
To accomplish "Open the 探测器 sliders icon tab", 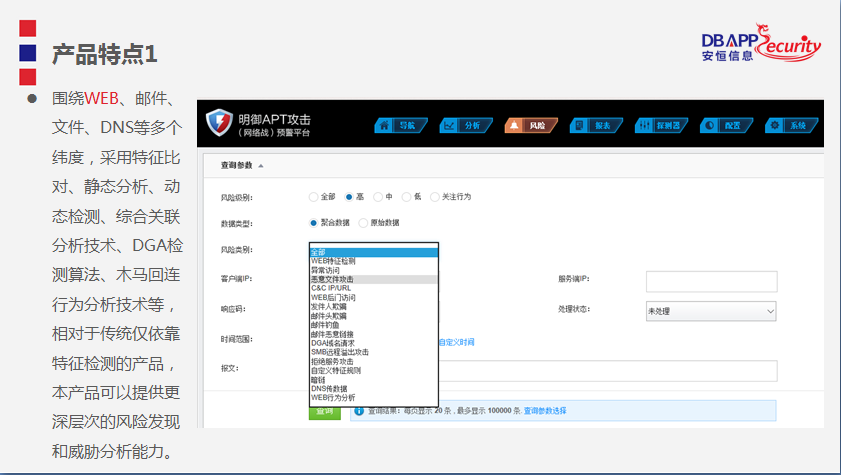I will point(661,125).
